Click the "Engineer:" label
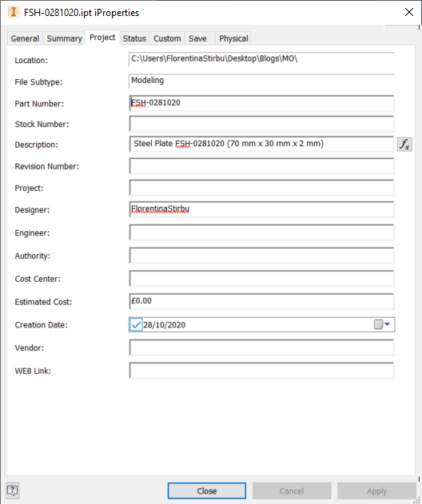The width and height of the screenshot is (422, 504). (x=32, y=233)
